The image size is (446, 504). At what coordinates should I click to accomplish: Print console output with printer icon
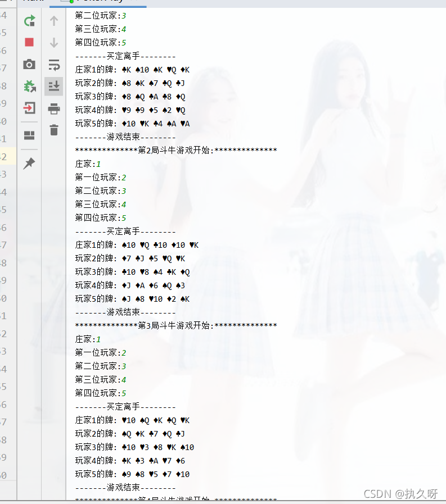54,108
